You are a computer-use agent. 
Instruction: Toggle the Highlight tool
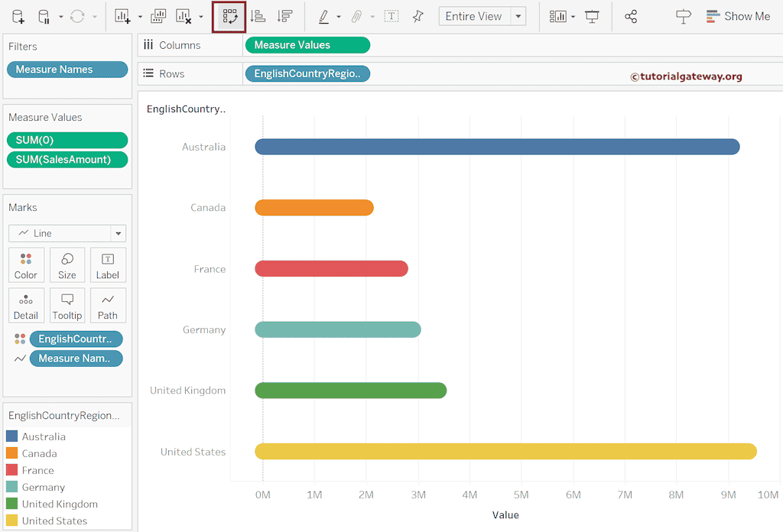click(322, 15)
